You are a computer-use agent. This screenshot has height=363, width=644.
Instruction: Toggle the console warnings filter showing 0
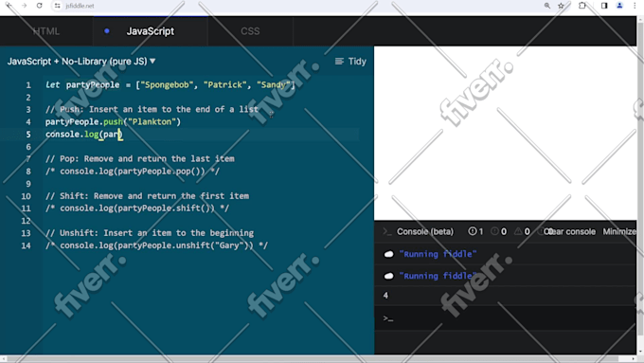point(523,232)
